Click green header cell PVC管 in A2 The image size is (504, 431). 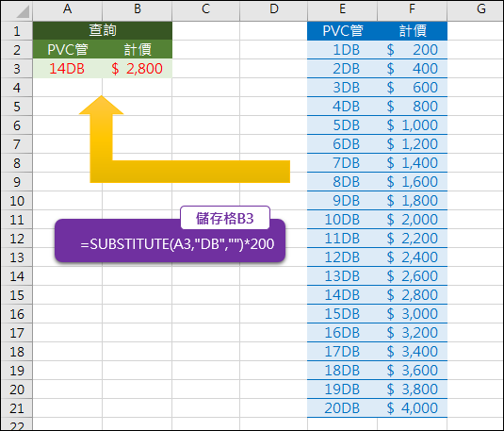(x=67, y=50)
